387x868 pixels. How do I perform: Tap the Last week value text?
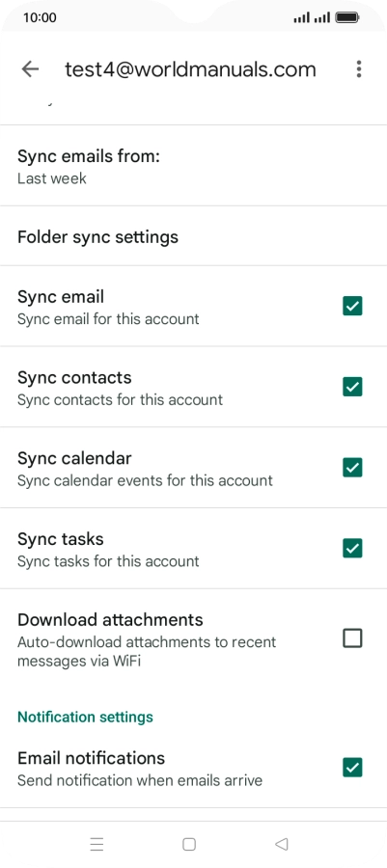52,178
